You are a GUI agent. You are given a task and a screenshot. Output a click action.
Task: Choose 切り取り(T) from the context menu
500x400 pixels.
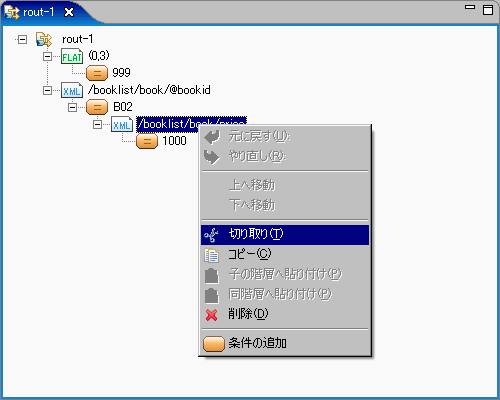[285, 235]
